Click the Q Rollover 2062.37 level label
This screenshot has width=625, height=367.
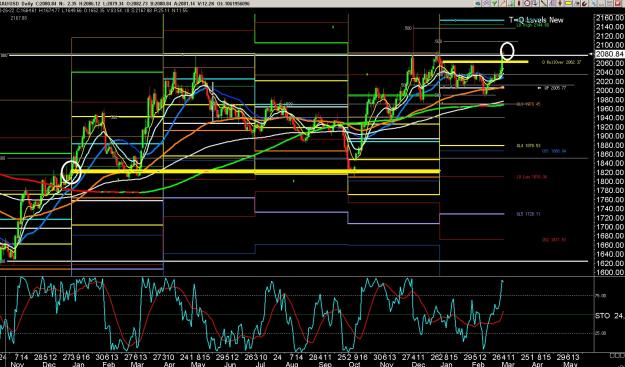click(561, 62)
